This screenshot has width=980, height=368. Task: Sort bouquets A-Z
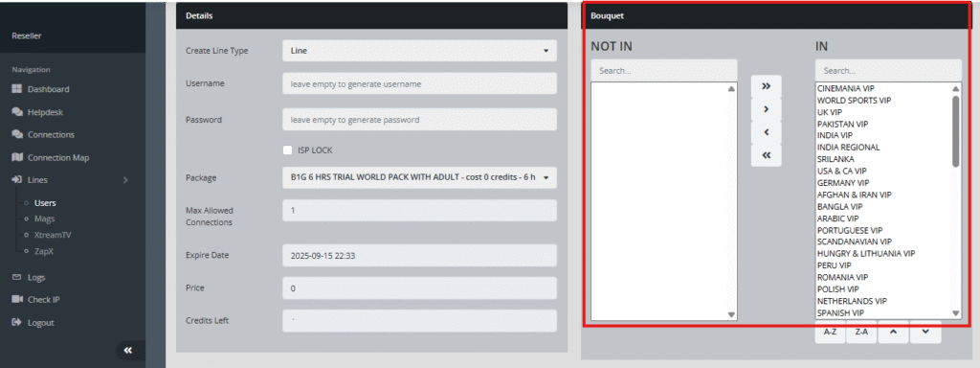830,333
